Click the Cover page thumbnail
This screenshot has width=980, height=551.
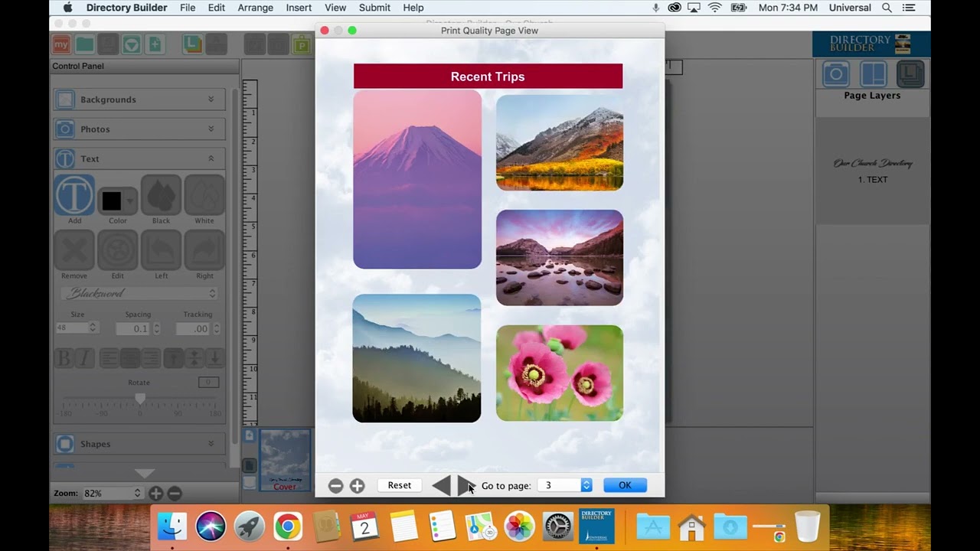coord(285,459)
